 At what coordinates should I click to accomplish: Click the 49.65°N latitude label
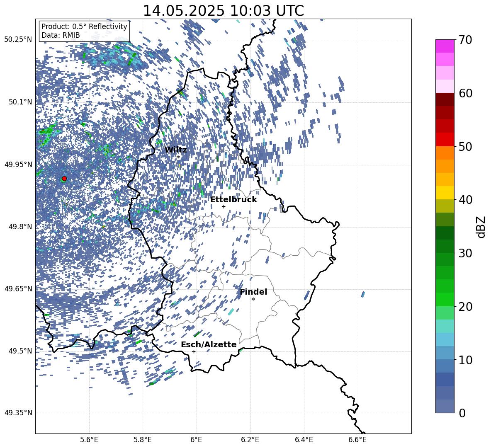[x=18, y=289]
